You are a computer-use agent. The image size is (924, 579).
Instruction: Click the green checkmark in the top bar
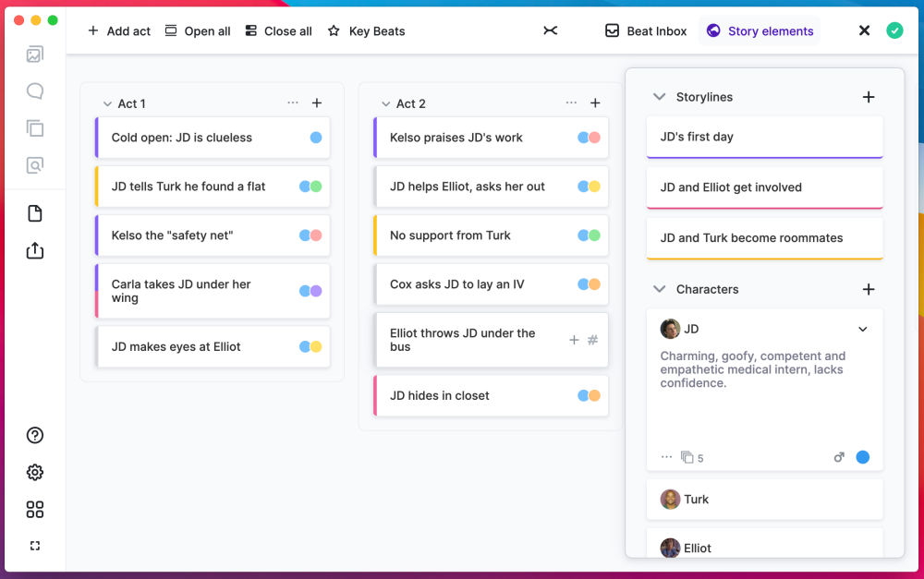click(894, 30)
